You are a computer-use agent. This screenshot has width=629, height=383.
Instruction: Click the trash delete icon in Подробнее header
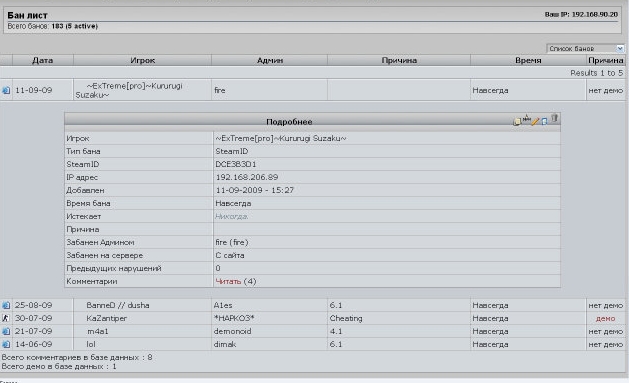(554, 118)
